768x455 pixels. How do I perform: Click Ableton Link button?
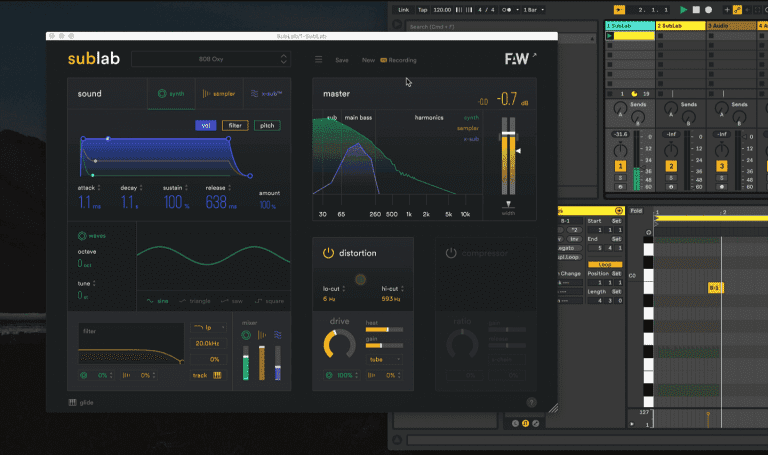pos(404,10)
